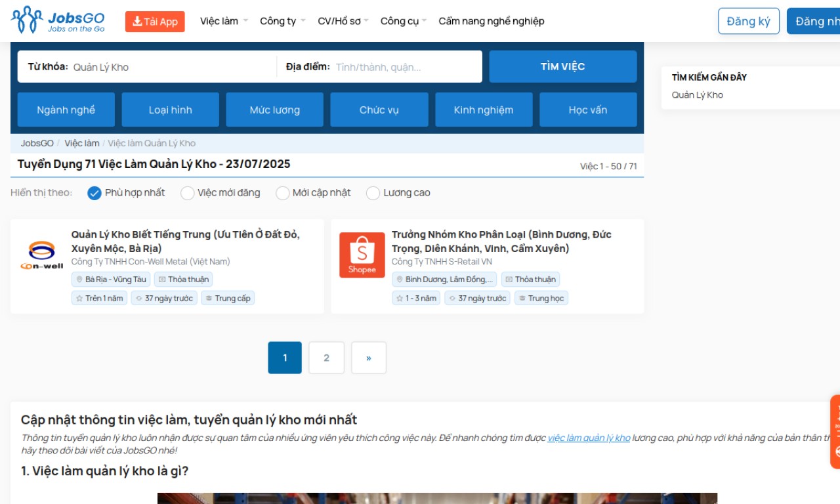Click the Trung học education tag

pyautogui.click(x=541, y=298)
